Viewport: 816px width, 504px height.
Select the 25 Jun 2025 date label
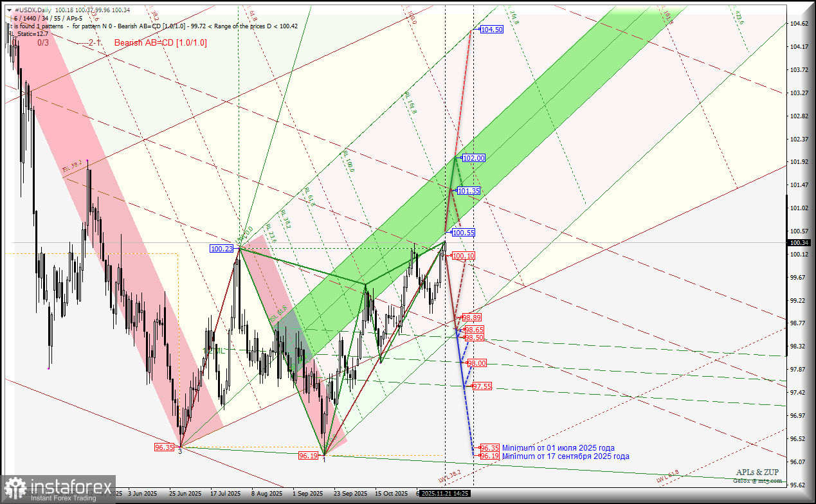(x=185, y=494)
